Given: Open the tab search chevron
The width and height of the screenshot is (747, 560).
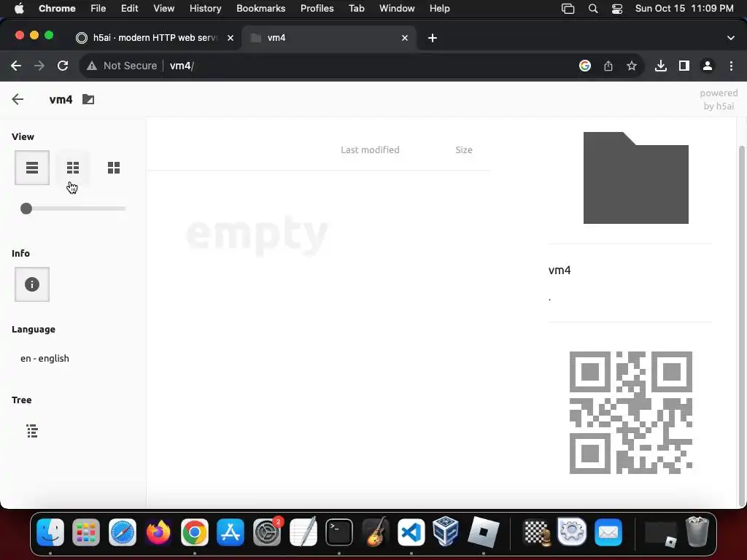Looking at the screenshot, I should pyautogui.click(x=731, y=38).
